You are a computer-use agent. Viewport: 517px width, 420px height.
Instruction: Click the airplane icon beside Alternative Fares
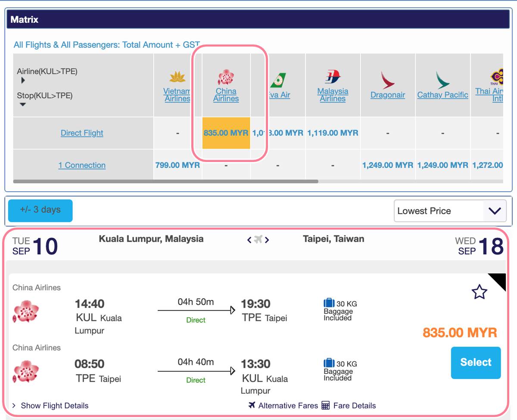point(252,405)
